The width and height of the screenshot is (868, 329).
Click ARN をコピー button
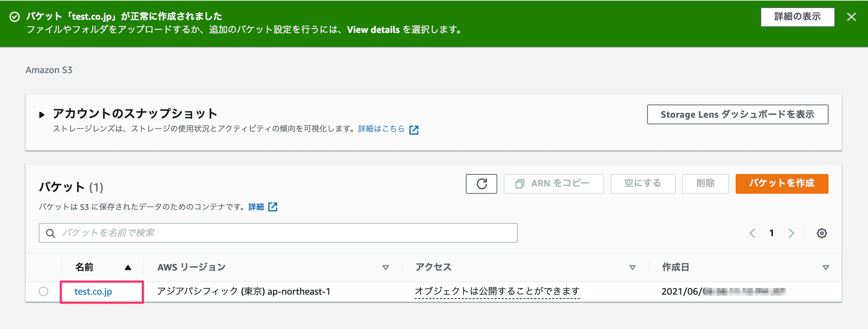pyautogui.click(x=554, y=184)
